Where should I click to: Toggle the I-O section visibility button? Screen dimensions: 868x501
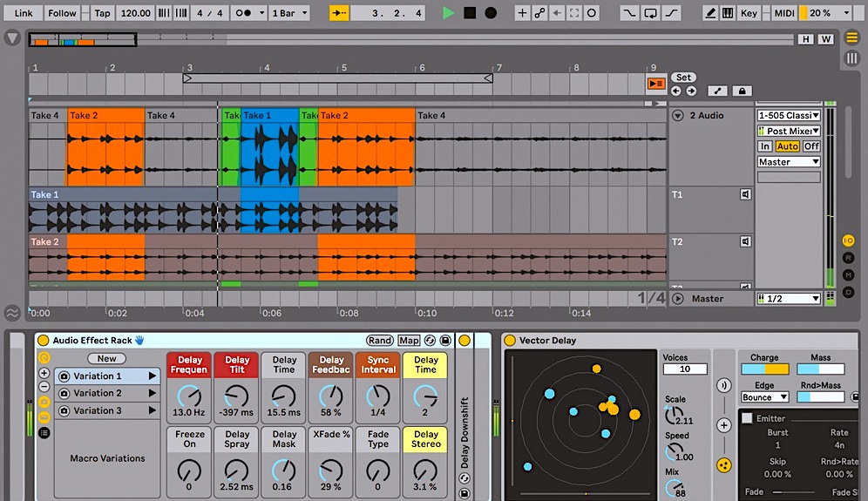[848, 240]
